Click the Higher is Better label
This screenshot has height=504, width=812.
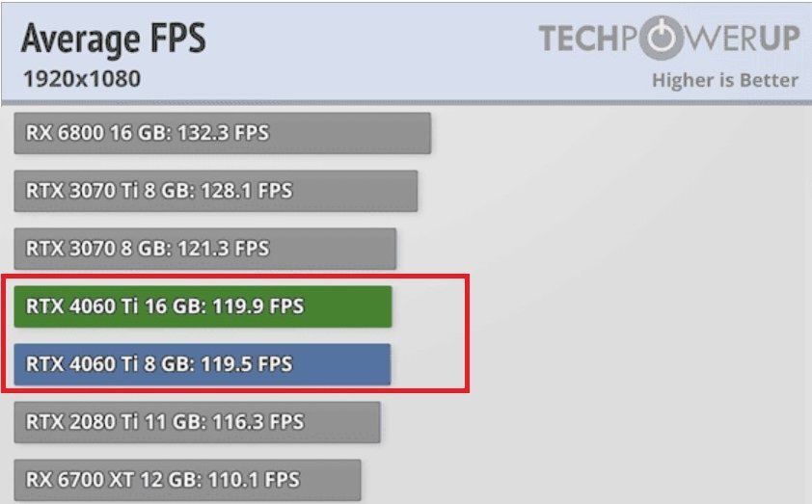pos(725,80)
